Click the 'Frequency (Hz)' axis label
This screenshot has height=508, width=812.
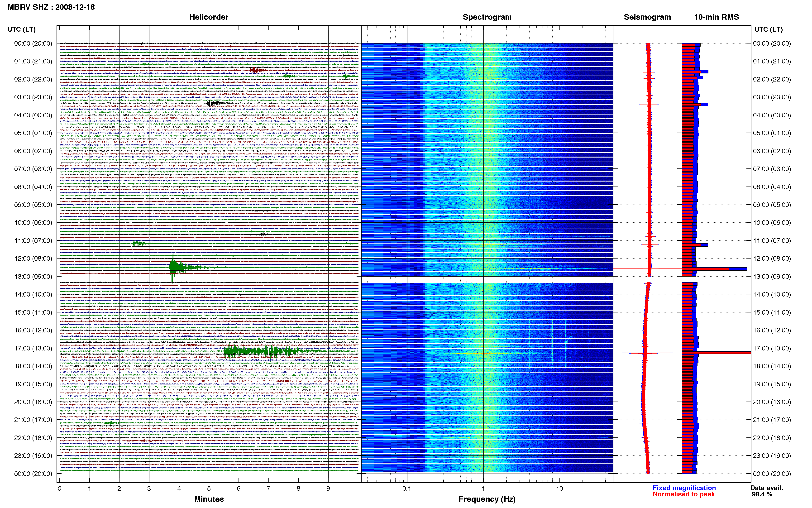click(487, 499)
